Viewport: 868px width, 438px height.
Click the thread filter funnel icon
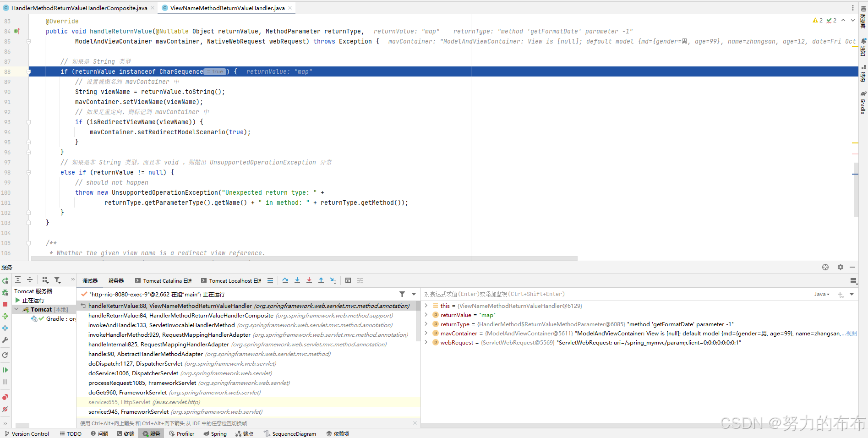(402, 294)
